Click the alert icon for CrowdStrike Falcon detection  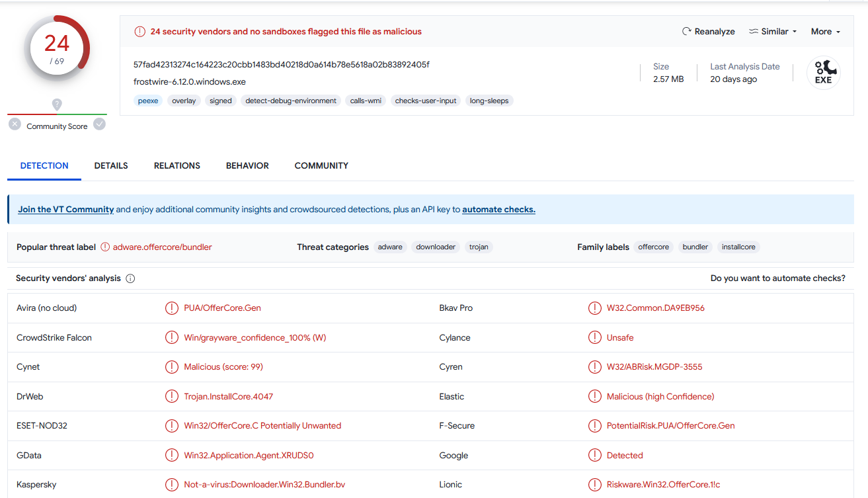172,337
